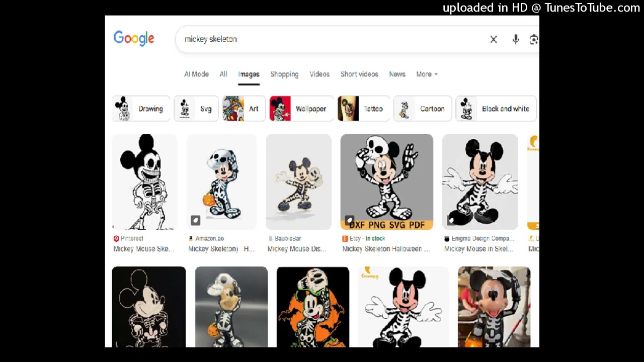Open Mickey Skeleton Halloween Etsy link
This screenshot has height=362, width=644.
[386, 249]
